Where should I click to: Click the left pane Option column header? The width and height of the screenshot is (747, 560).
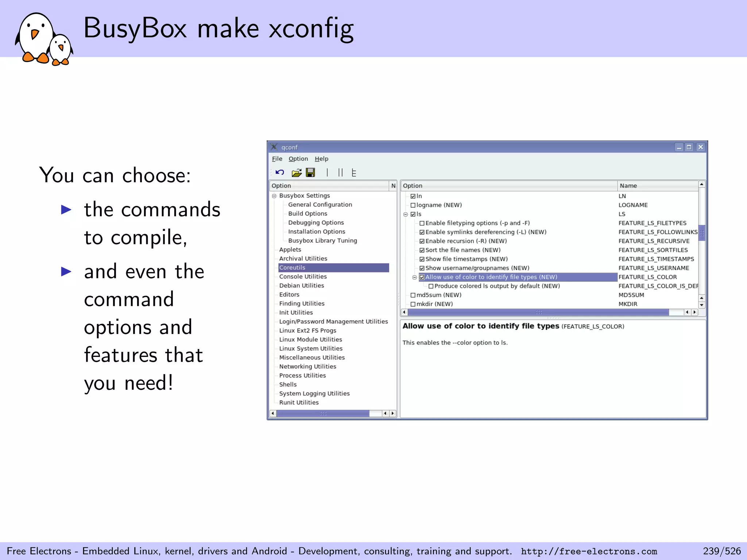329,186
